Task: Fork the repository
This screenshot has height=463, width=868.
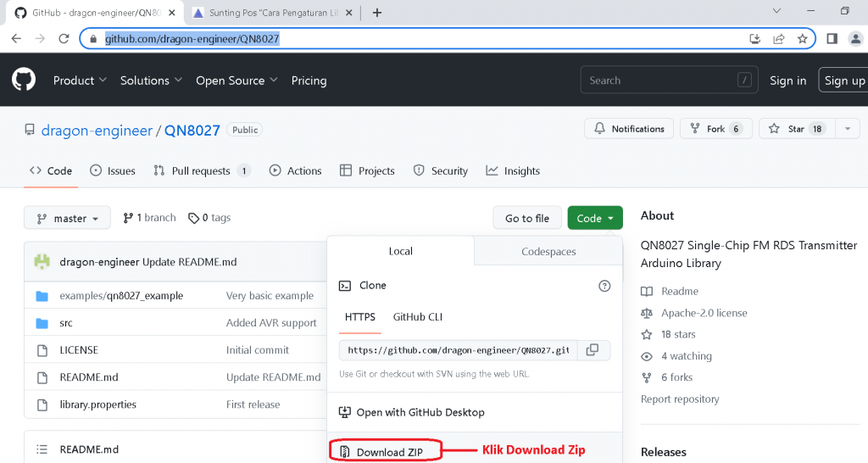Action: click(715, 129)
